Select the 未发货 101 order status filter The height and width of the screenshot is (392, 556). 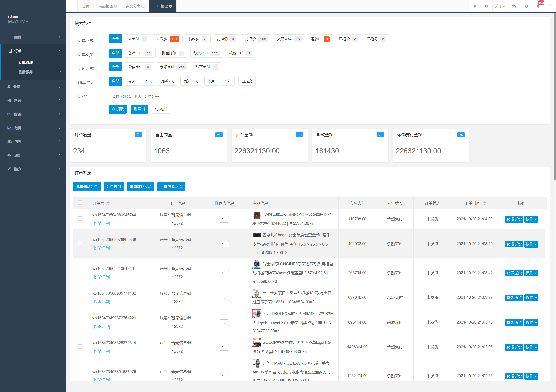(x=168, y=39)
